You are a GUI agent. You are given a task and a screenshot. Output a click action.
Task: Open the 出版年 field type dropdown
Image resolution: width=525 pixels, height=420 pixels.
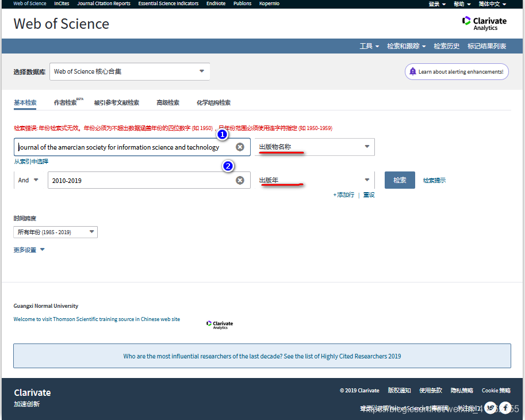pos(315,180)
